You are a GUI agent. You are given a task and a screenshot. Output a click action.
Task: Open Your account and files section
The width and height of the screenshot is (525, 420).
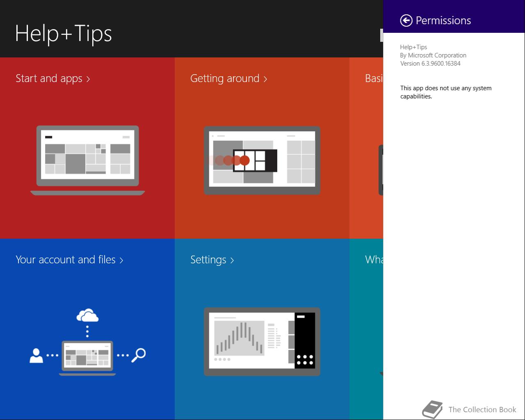coord(69,260)
